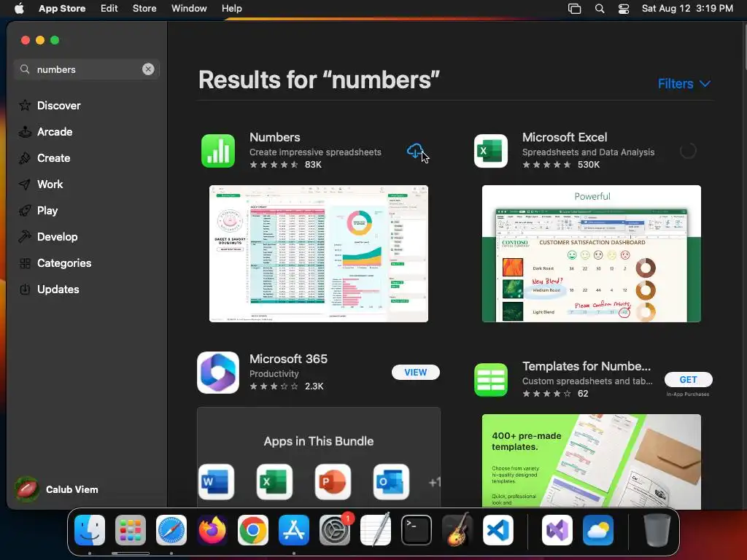Click the search input field with numbers
747x560 pixels.
87,69
